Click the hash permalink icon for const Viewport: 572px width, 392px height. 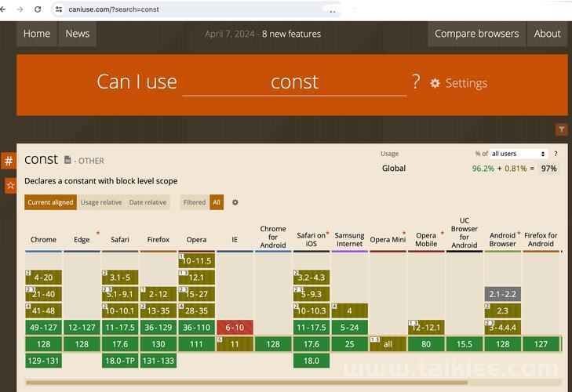(x=9, y=161)
